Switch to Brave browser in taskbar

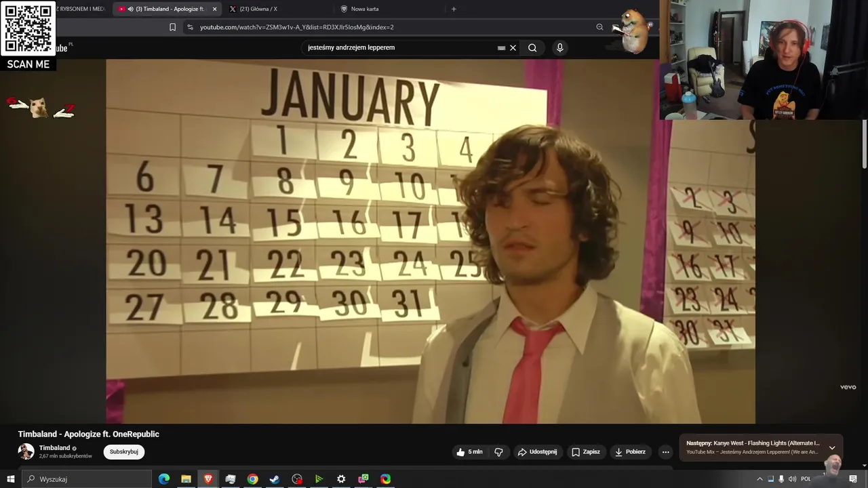[208, 479]
